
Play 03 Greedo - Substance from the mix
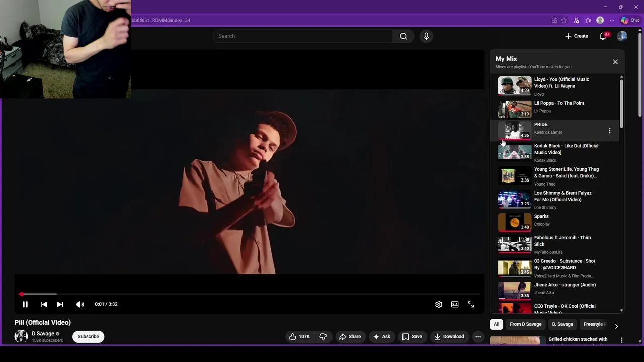[x=553, y=268]
